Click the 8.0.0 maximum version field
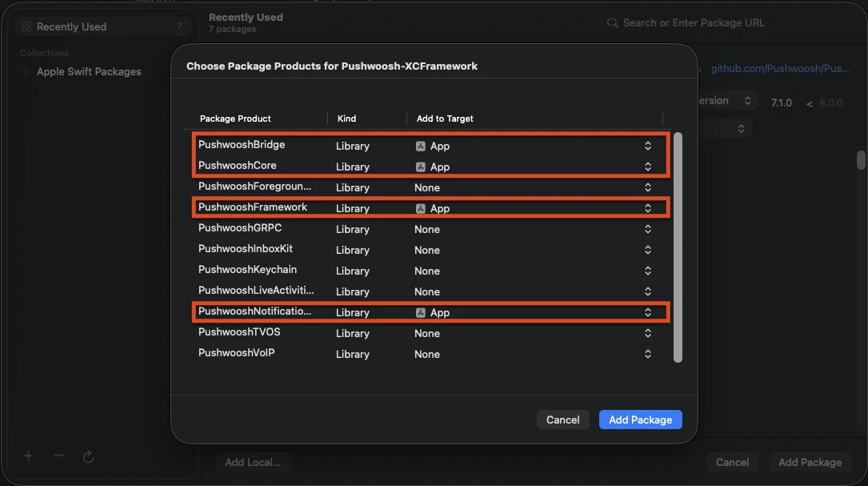 831,103
